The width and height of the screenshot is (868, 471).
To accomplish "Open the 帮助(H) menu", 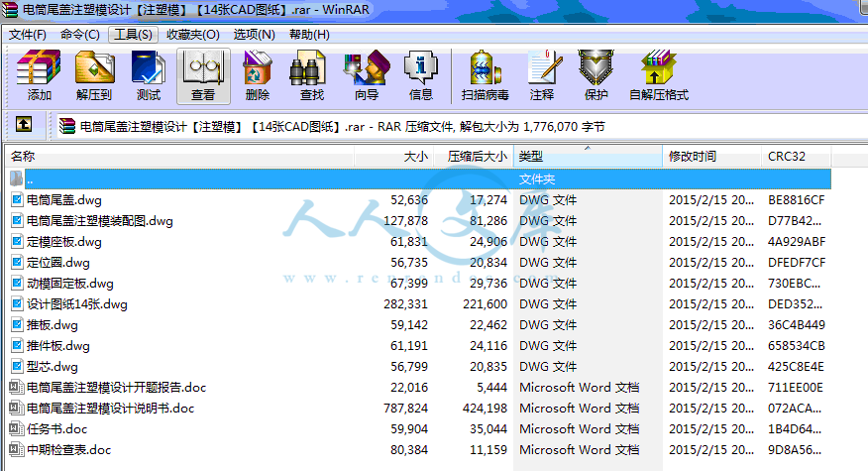I will pyautogui.click(x=309, y=35).
